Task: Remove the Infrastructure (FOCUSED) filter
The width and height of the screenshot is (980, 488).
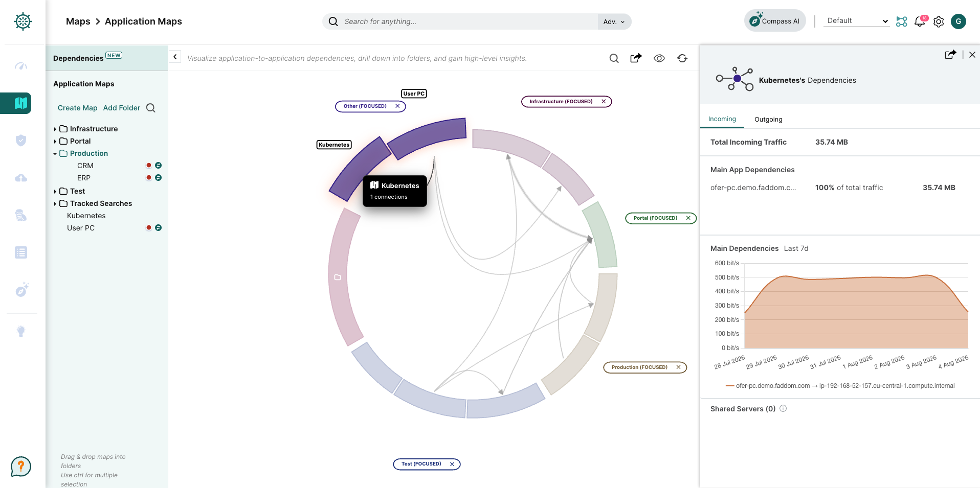Action: 604,102
